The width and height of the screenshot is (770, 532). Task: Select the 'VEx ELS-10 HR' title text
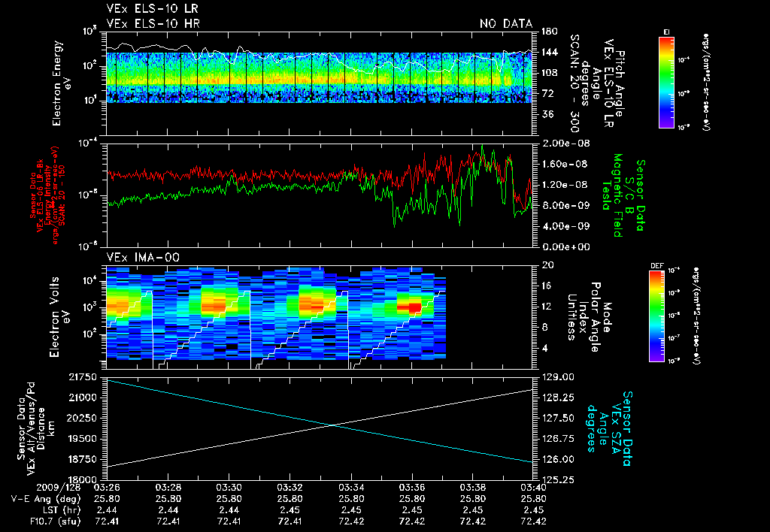coord(153,23)
